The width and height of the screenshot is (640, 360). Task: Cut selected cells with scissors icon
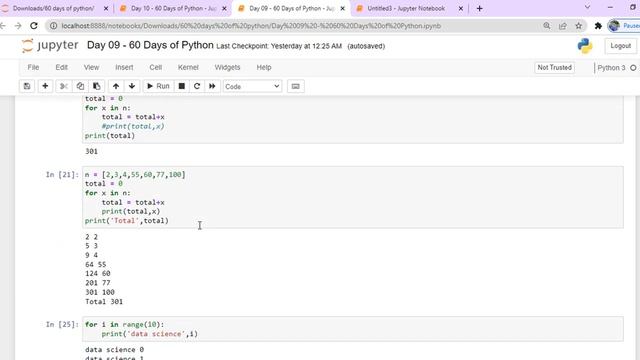coord(64,86)
